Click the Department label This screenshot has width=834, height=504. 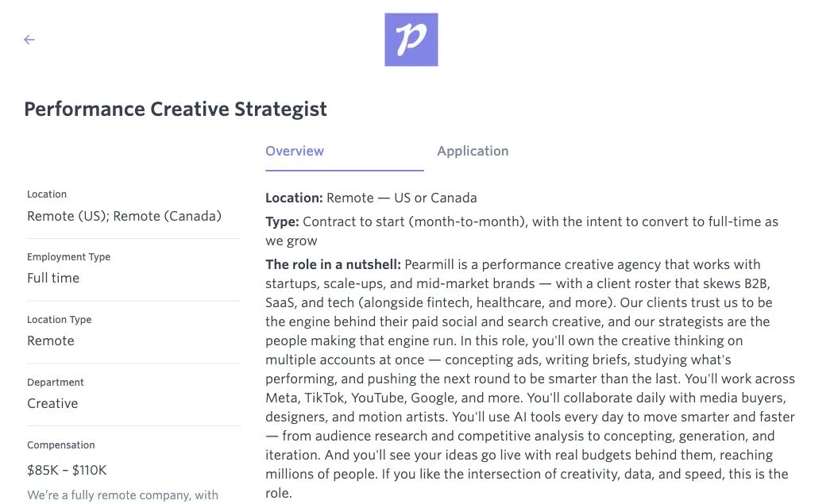tap(56, 383)
